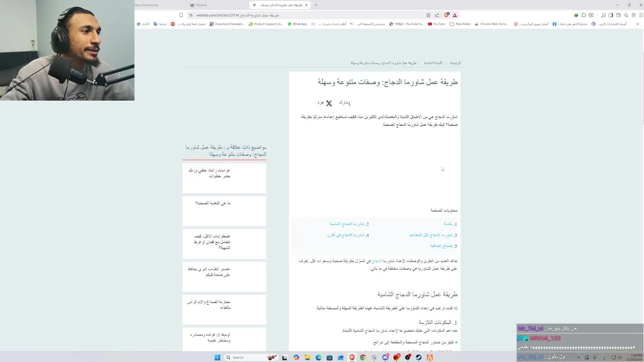Open the WhatsApp bookmark
644x362 pixels.
coord(297,24)
